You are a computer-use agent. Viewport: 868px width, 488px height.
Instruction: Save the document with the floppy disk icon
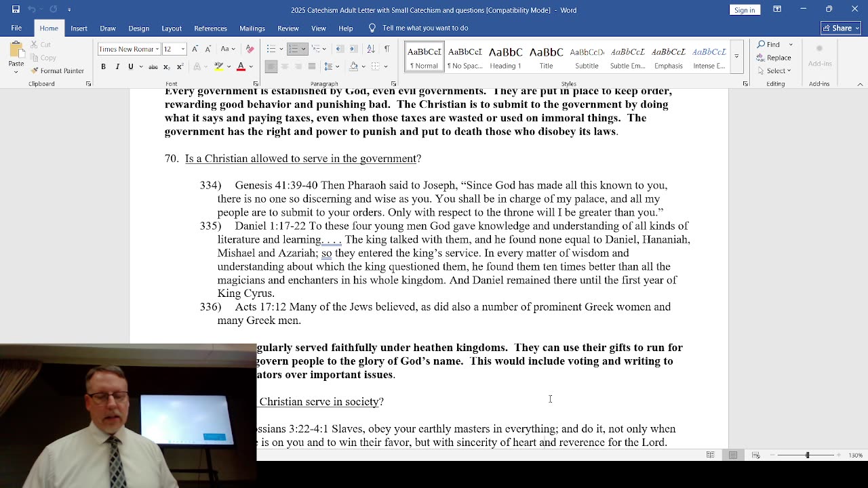(16, 9)
